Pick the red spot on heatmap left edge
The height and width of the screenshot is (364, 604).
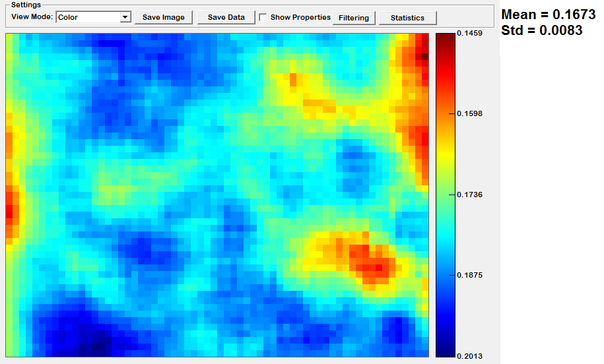9,208
